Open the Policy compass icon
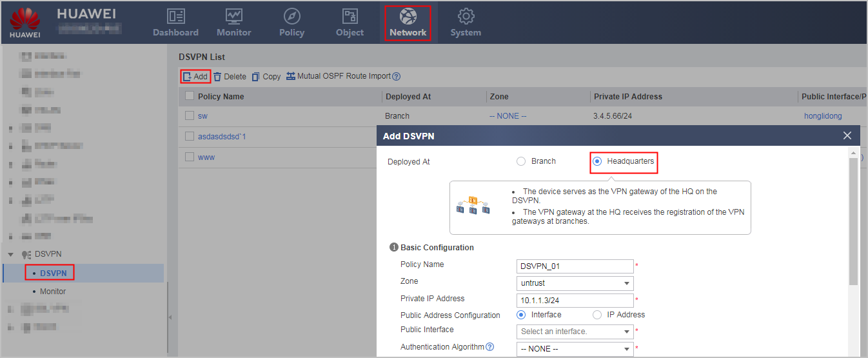 pyautogui.click(x=291, y=16)
